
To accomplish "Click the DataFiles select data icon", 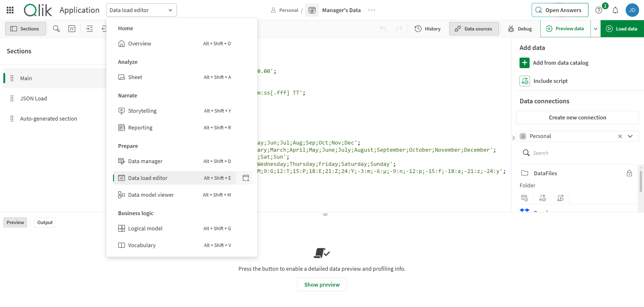I will tap(524, 198).
